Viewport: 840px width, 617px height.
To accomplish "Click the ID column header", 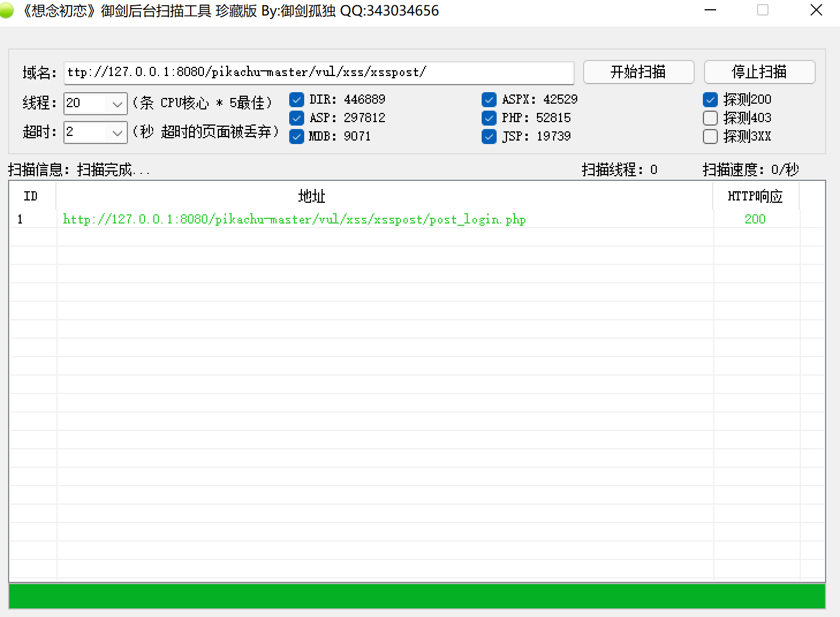I will pyautogui.click(x=32, y=196).
